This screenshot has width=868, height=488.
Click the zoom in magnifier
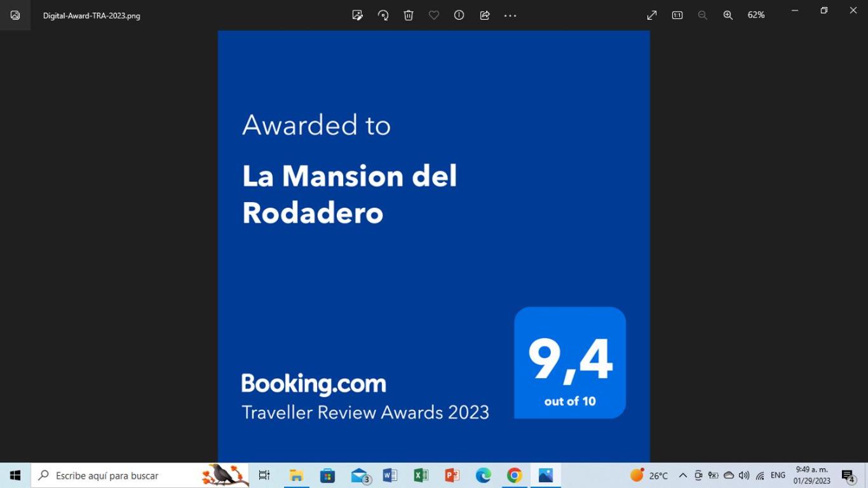click(x=728, y=15)
